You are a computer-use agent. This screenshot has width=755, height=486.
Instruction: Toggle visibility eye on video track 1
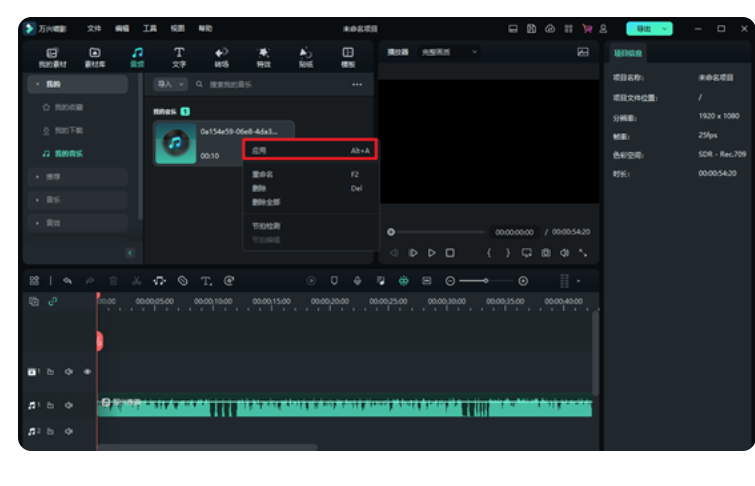click(87, 372)
